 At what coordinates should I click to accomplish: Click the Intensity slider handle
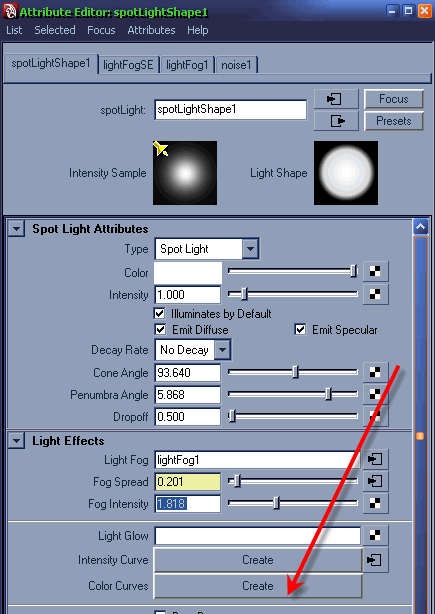[244, 294]
